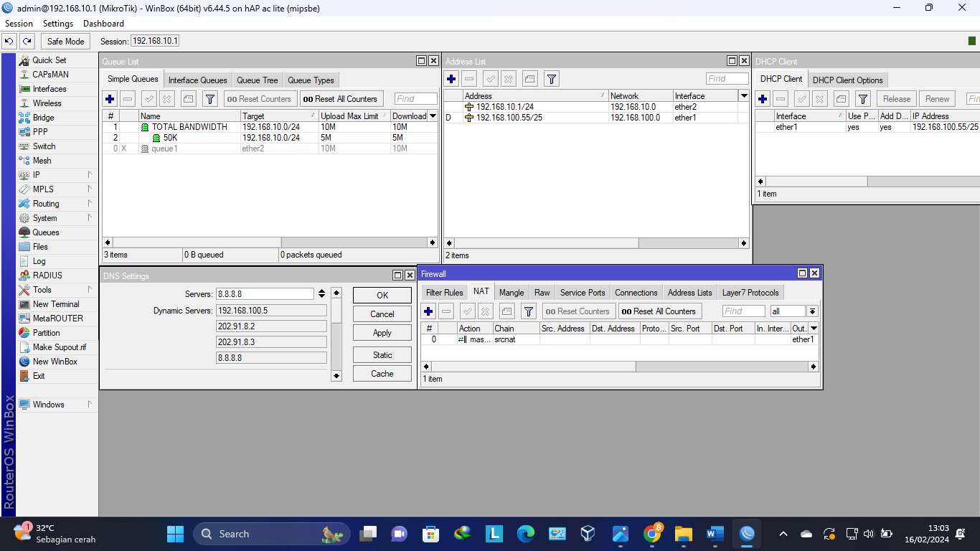980x551 pixels.
Task: Click the DNS Servers add/remove stepper arrows
Action: 322,294
